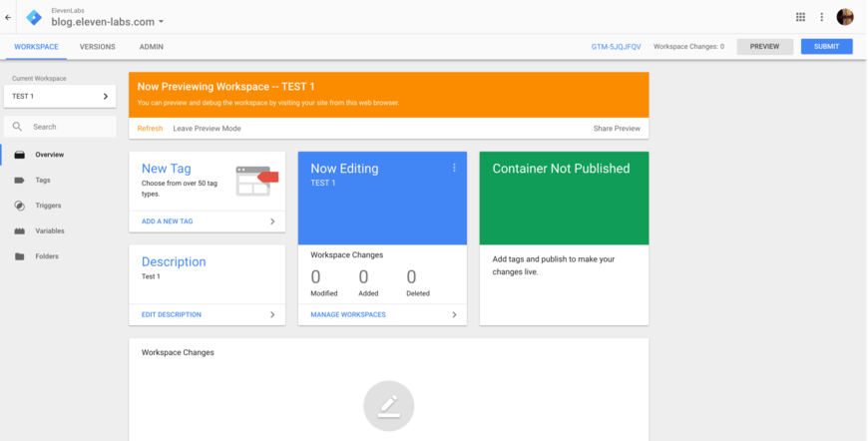Open Triggers in the sidebar
The height and width of the screenshot is (441, 868).
point(47,206)
